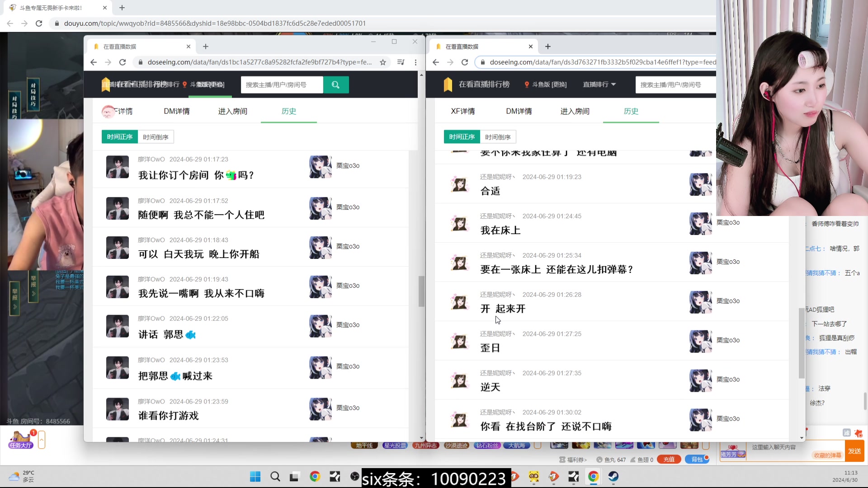868x488 pixels.
Task: Bookmark page with star icon
Action: pos(383,62)
